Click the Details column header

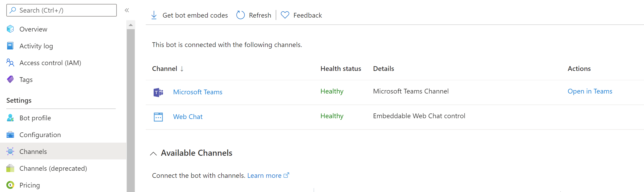pyautogui.click(x=384, y=69)
